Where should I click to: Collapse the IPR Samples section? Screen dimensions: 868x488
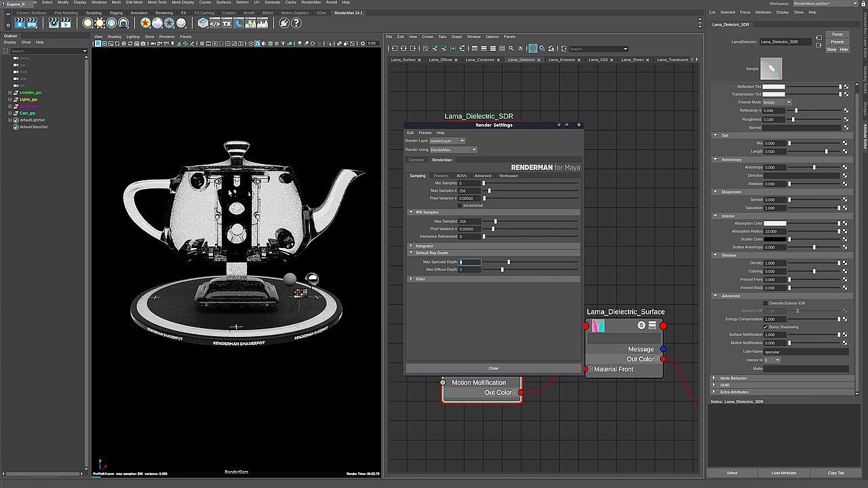pyautogui.click(x=411, y=212)
